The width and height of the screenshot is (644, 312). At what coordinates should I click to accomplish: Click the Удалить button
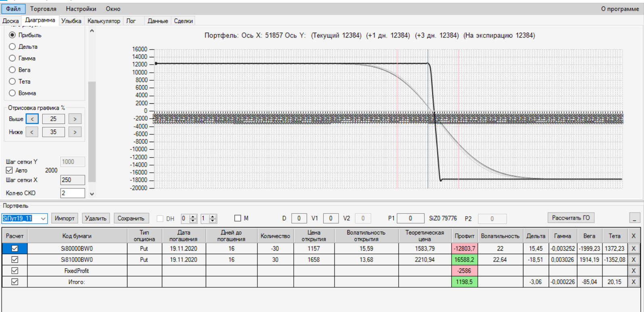click(96, 218)
